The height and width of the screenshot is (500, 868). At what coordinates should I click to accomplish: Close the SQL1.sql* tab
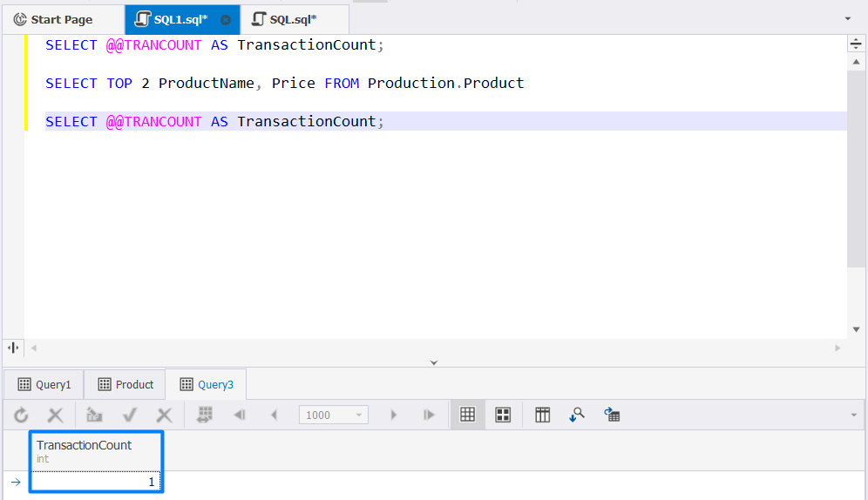pos(226,20)
